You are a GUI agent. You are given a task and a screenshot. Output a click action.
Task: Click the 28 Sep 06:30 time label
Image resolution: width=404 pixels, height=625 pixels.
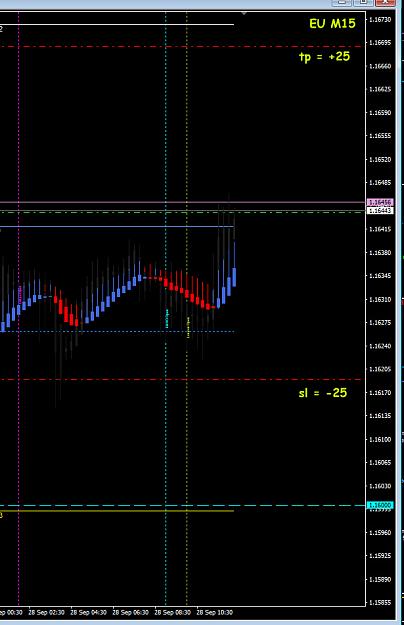[x=131, y=612]
